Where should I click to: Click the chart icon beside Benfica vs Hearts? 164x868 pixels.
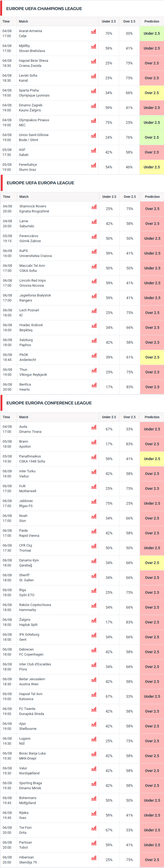tap(94, 385)
